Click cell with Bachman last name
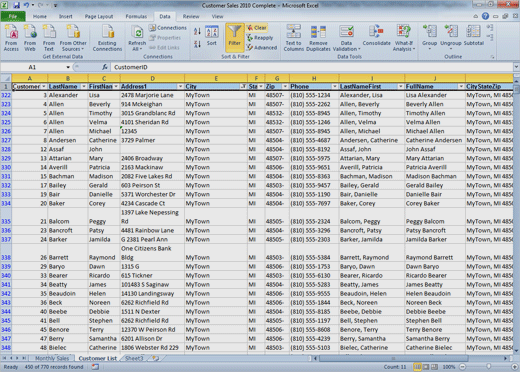520x372 pixels. point(68,176)
